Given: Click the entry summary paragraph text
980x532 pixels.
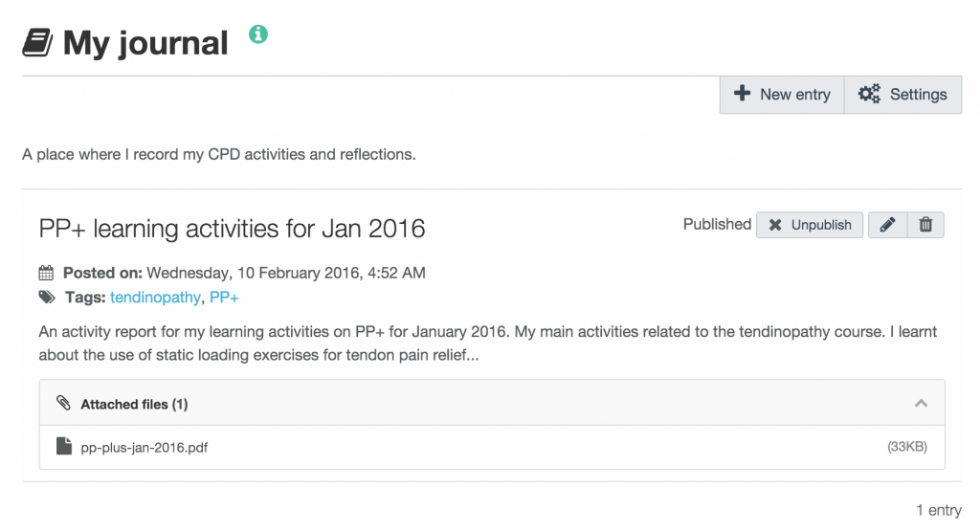Looking at the screenshot, I should tap(487, 344).
